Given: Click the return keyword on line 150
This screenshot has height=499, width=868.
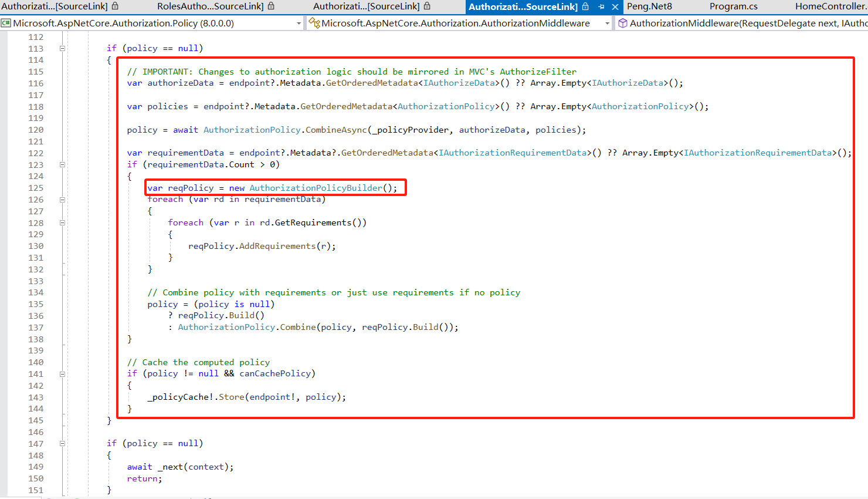Looking at the screenshot, I should click(x=143, y=478).
